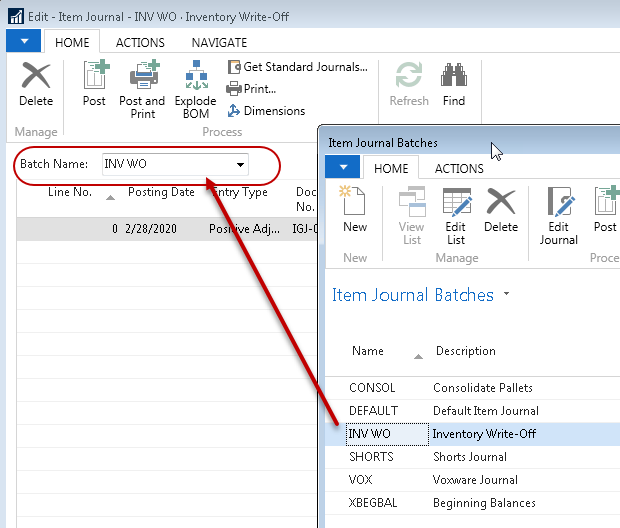Expand the Item Journal Batches title dropdown

pos(507,295)
